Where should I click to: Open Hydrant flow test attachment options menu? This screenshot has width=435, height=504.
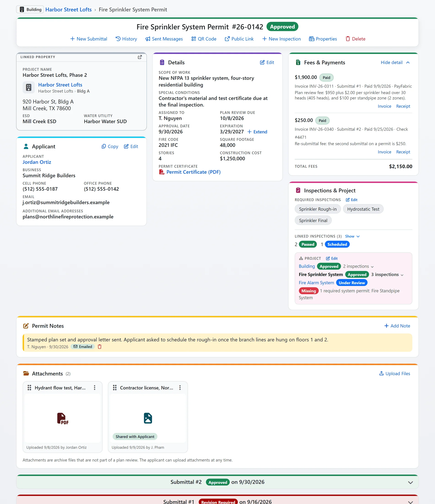pos(95,388)
